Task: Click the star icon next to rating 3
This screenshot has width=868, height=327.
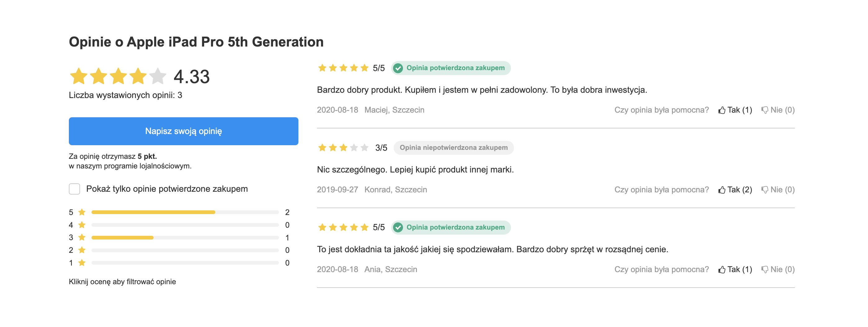Action: click(x=82, y=237)
